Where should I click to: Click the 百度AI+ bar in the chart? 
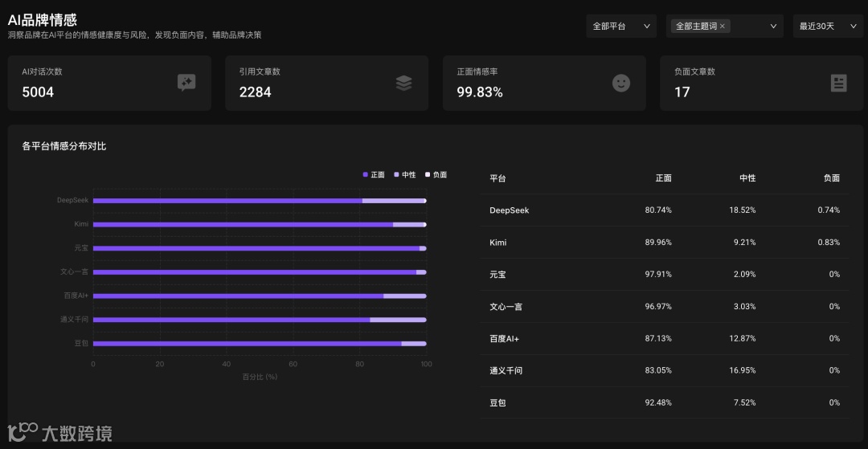(260, 296)
